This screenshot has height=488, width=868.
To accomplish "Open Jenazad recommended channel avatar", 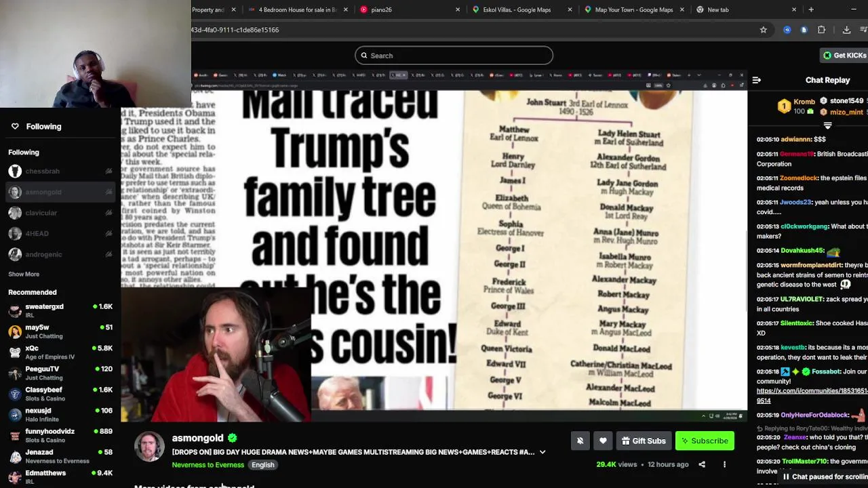I will click(x=15, y=456).
